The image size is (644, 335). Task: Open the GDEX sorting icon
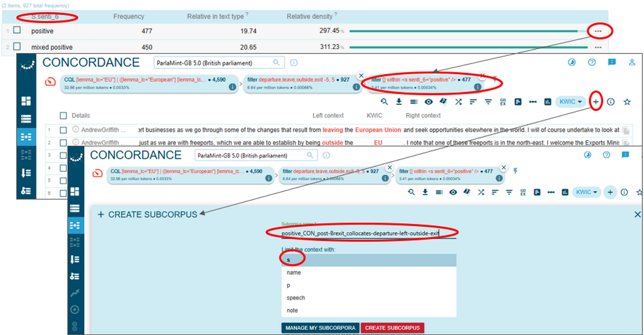[503, 101]
